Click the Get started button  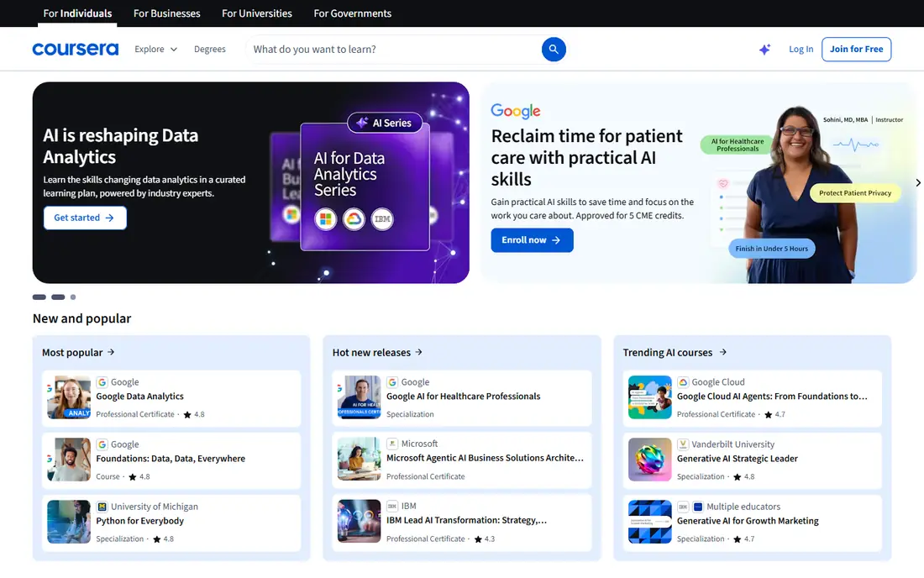85,218
